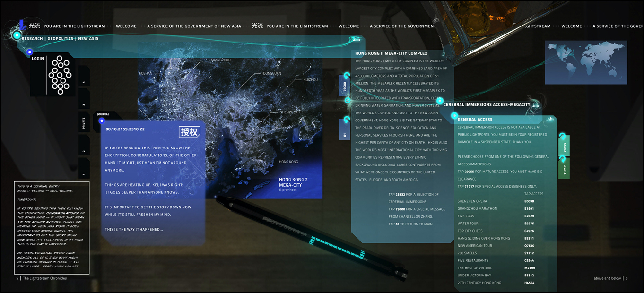Click the blue node above the LOGIN panel
The height and width of the screenshot is (293, 644).
click(29, 52)
